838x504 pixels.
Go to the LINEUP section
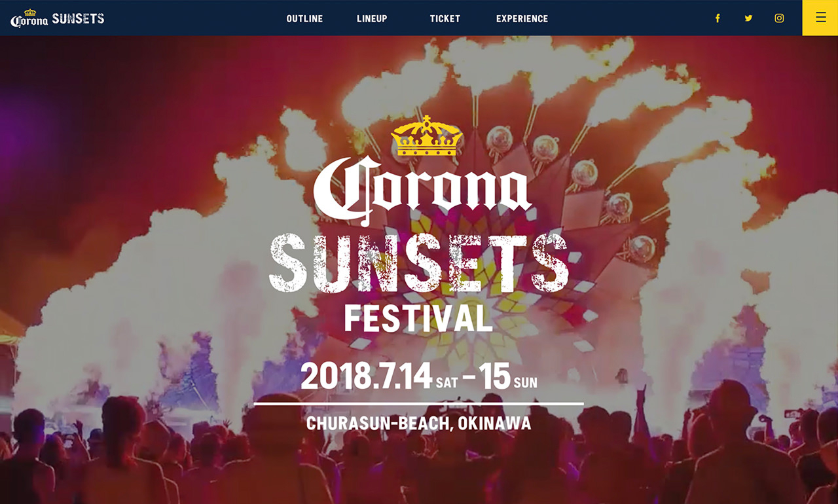(372, 18)
